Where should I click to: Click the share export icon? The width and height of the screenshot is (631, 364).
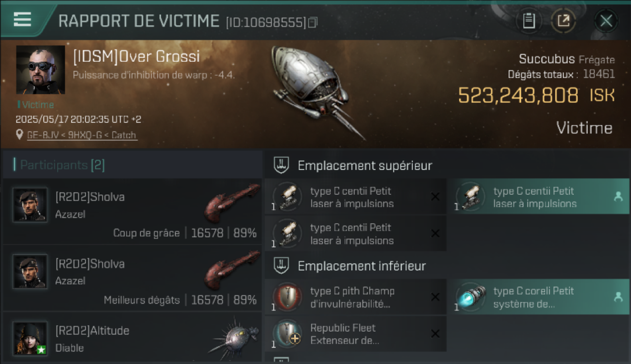564,21
